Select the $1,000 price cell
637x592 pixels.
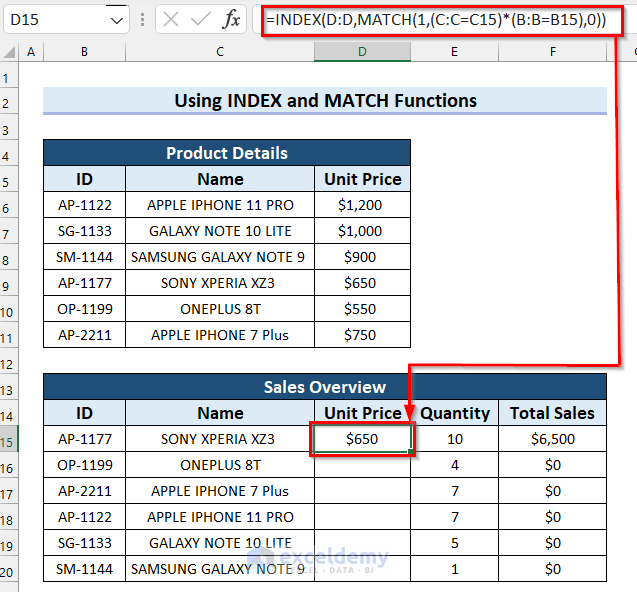(362, 231)
